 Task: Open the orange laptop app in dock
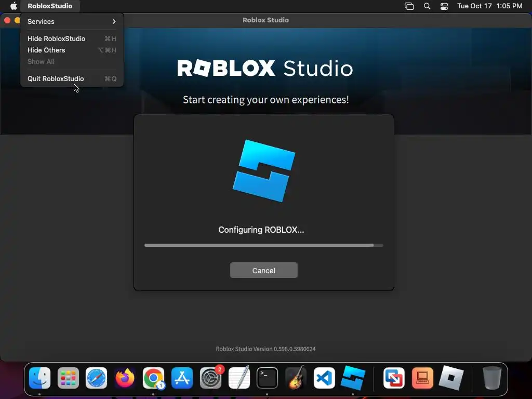click(x=422, y=378)
